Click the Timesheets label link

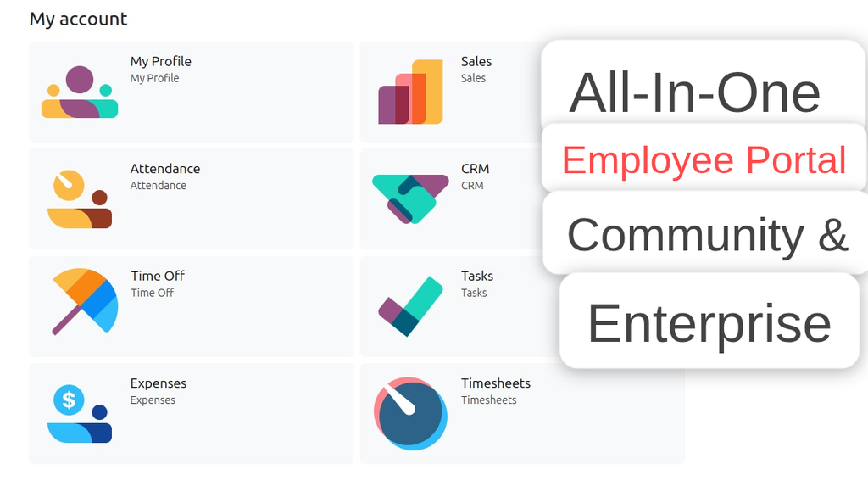pos(496,383)
